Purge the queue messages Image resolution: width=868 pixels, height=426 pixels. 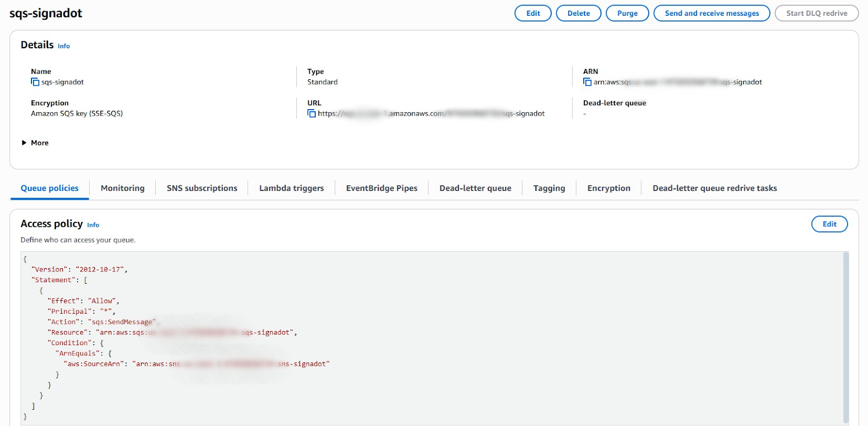pos(628,13)
